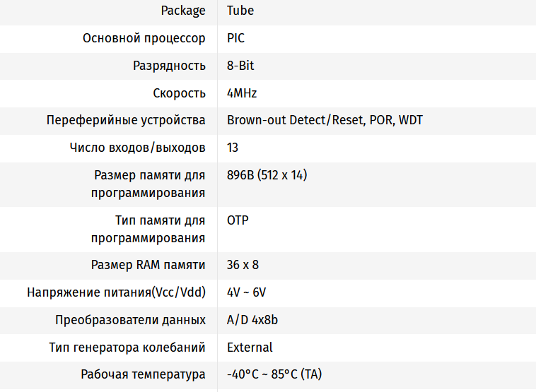The width and height of the screenshot is (536, 392).
Task: Select the "4MHz" speed value
Action: pos(242,93)
